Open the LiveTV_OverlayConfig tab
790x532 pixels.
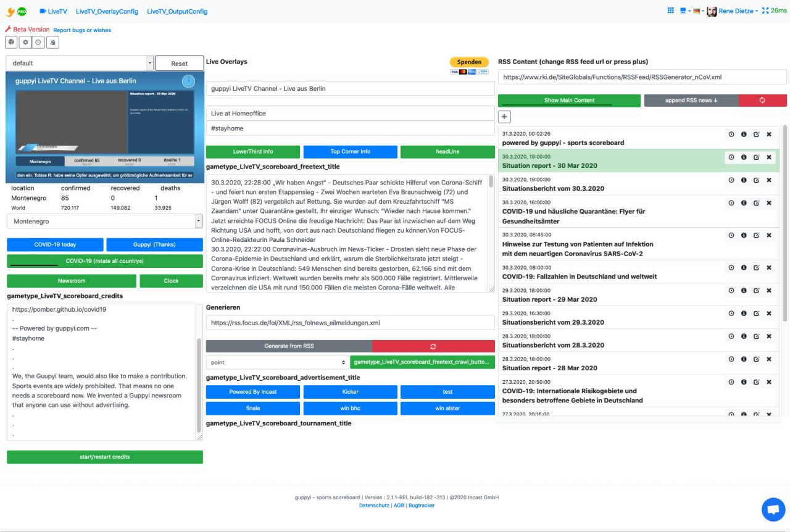click(x=107, y=11)
